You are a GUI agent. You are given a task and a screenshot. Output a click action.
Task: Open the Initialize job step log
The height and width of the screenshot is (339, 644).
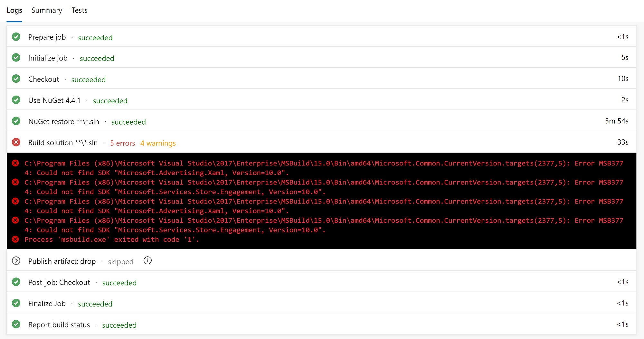[321, 58]
